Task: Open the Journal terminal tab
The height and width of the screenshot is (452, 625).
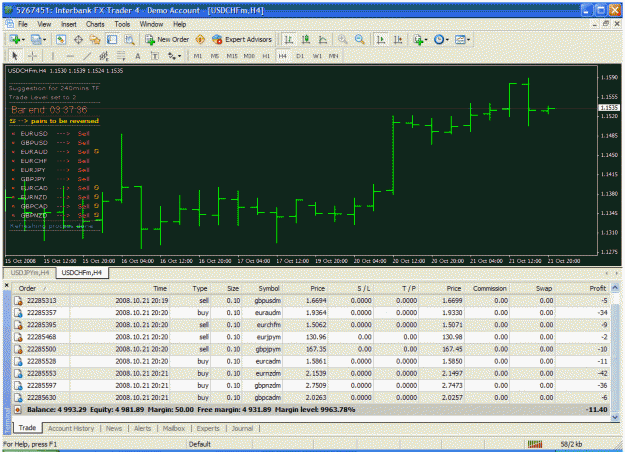Action: [x=242, y=428]
